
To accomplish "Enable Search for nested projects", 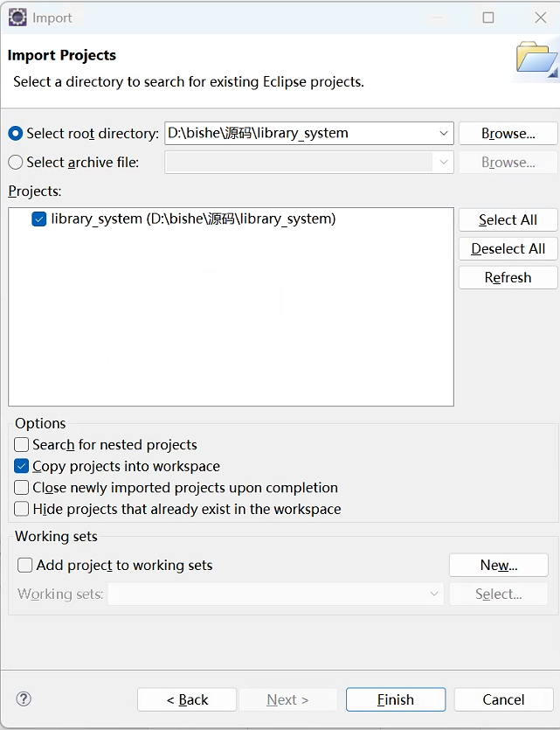I will tap(21, 445).
